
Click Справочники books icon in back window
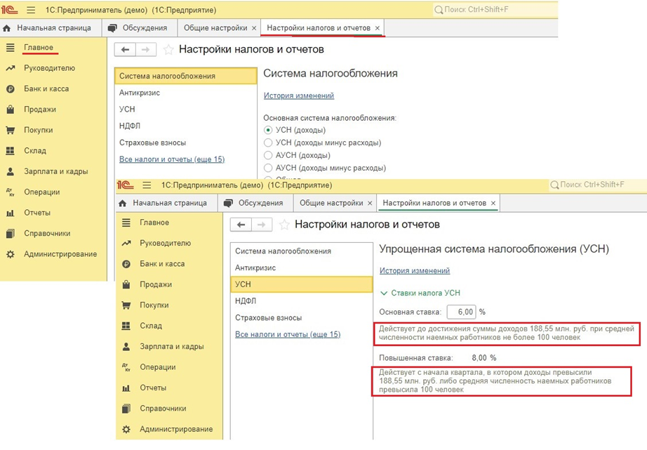10,233
